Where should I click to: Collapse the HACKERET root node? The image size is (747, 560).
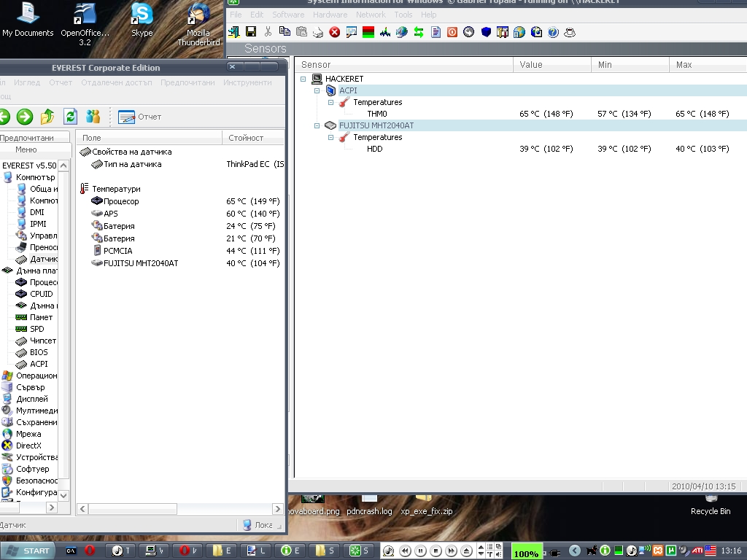[x=303, y=79]
